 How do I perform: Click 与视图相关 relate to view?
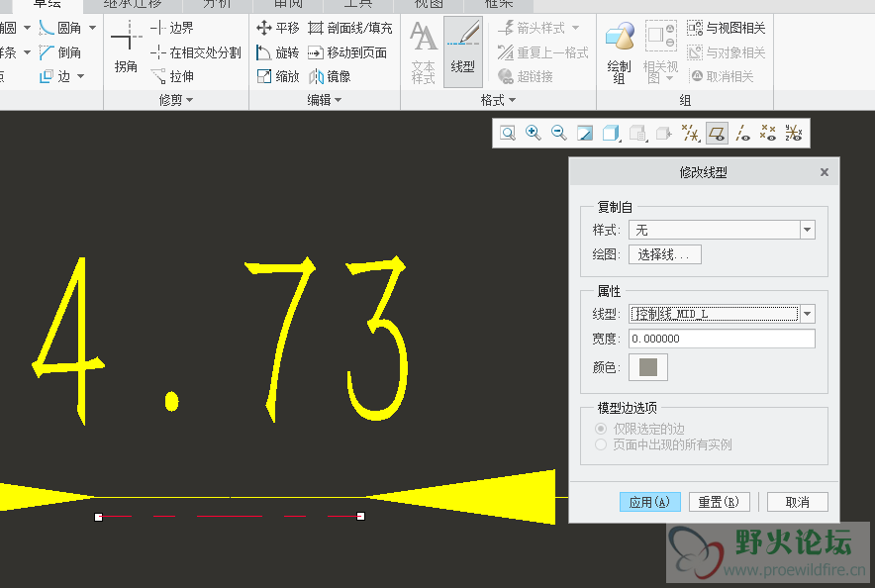[726, 28]
